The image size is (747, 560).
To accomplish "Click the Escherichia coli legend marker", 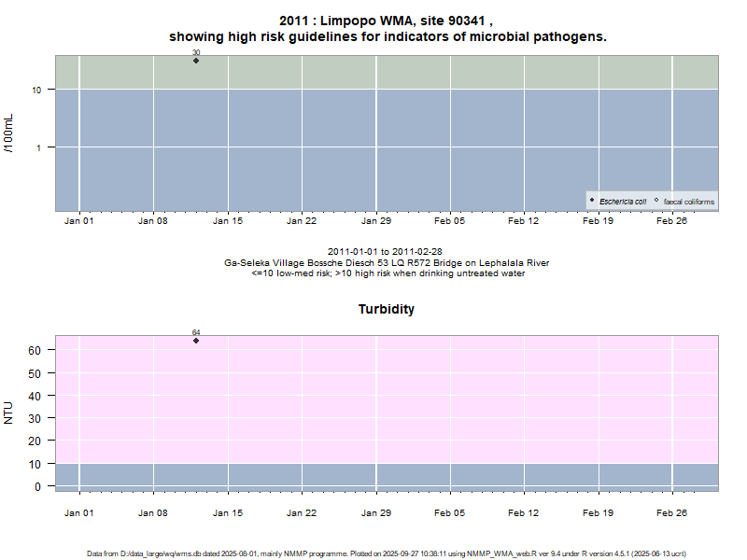I will coord(592,201).
